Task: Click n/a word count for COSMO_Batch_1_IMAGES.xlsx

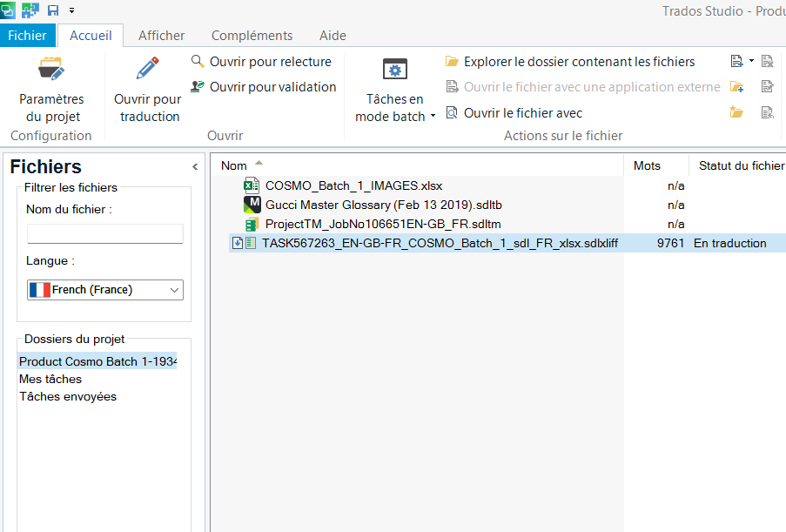Action: coord(675,185)
